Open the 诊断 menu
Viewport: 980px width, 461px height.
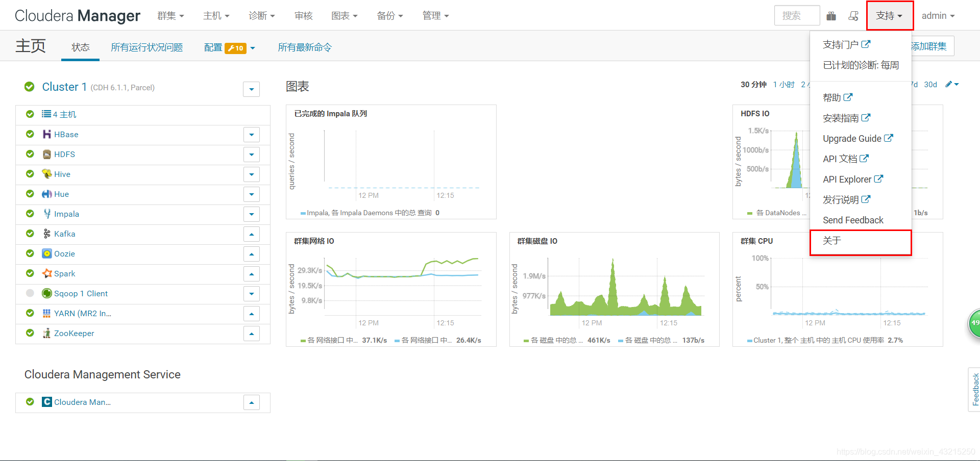tap(262, 16)
